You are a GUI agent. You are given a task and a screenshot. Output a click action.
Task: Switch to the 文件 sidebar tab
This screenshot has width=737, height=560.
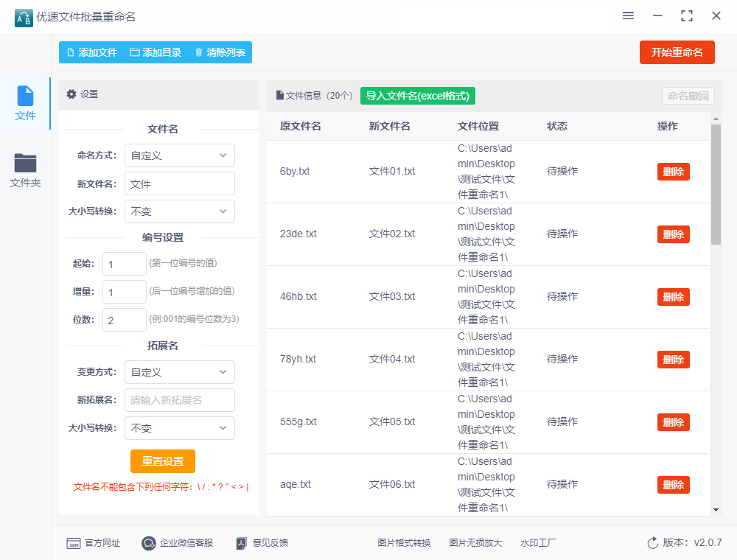(x=25, y=103)
